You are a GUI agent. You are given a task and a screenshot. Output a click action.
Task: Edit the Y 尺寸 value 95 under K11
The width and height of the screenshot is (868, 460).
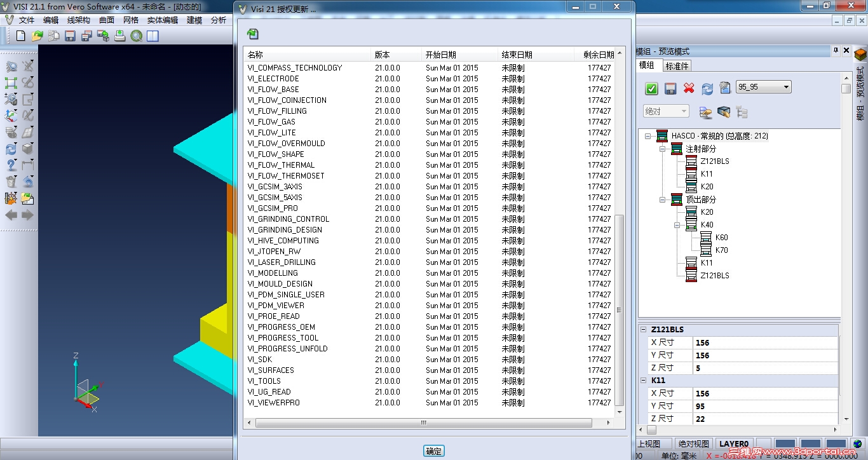coord(766,406)
